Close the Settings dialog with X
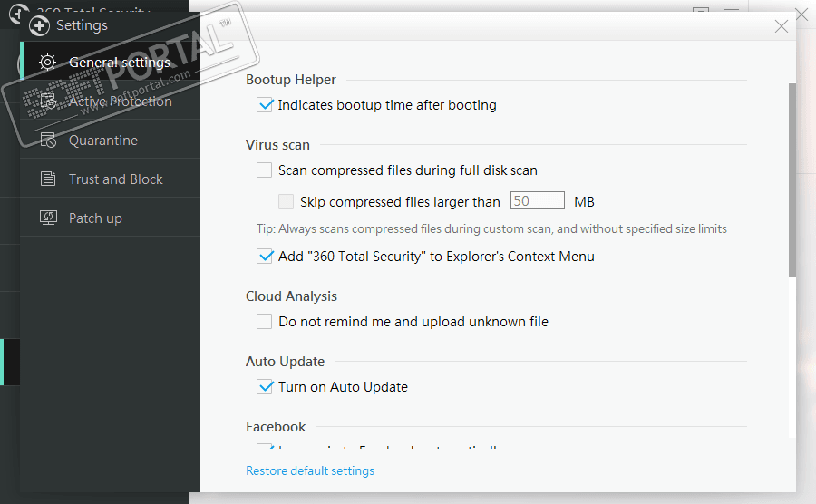This screenshot has width=816, height=504. pos(782,26)
